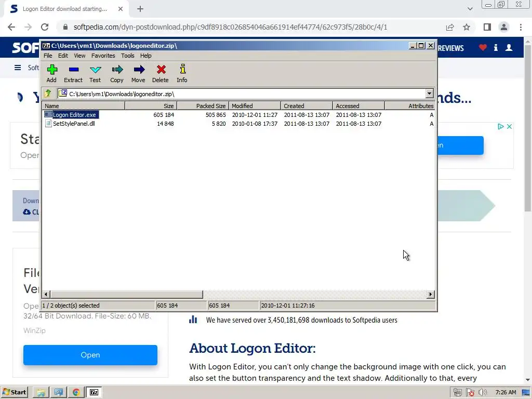The image size is (532, 399).
Task: Open the Softpedia hamburger menu
Action: (18, 68)
